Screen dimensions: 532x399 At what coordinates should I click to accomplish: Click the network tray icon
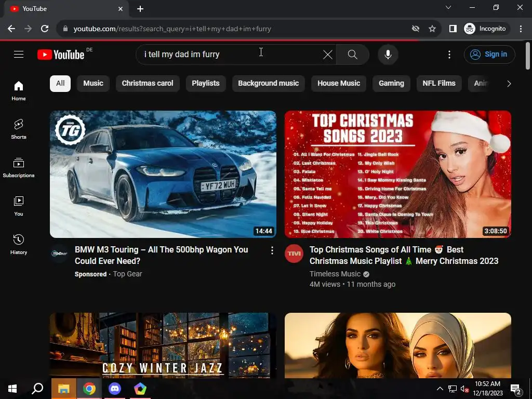pyautogui.click(x=453, y=389)
